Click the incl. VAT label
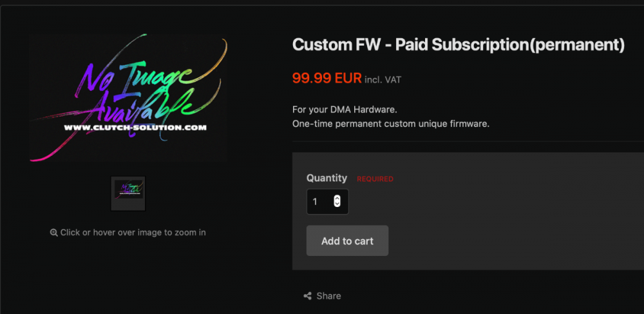The height and width of the screenshot is (314, 644). tap(383, 80)
